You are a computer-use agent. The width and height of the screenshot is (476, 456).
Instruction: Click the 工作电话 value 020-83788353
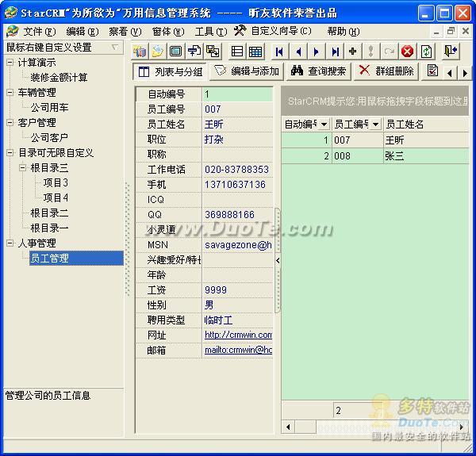236,169
